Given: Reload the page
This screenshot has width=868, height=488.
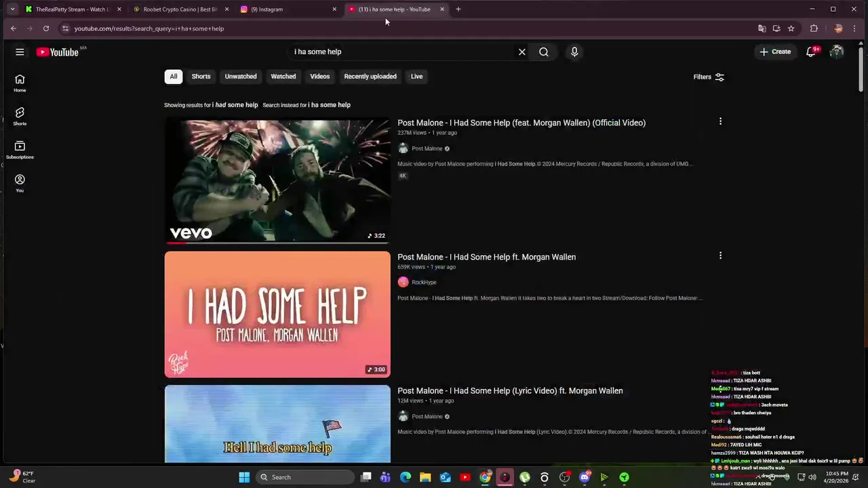Looking at the screenshot, I should pos(45,28).
